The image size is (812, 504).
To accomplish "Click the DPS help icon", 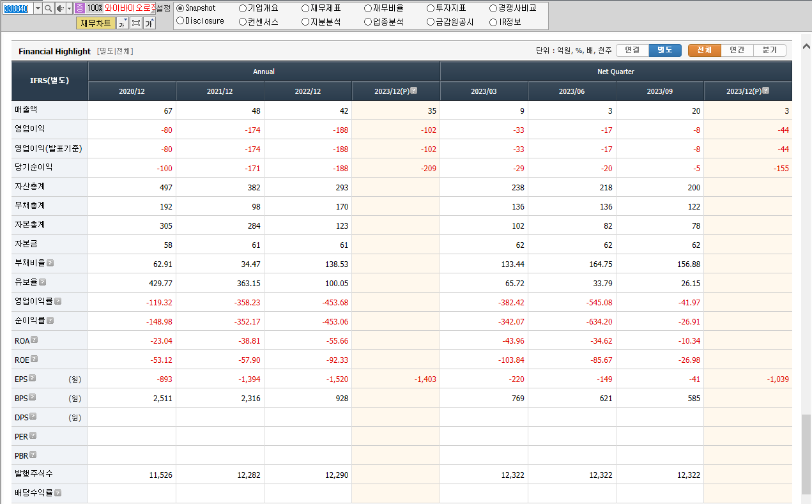I will [33, 416].
